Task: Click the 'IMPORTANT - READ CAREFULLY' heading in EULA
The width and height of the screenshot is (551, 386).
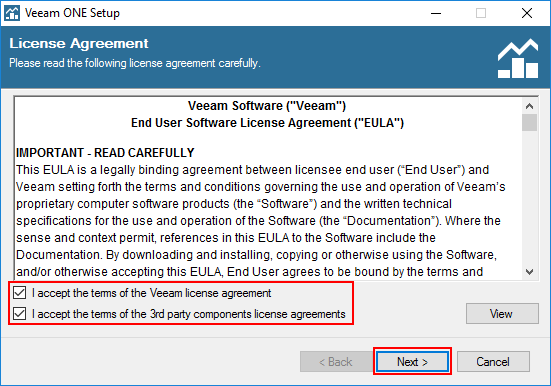Action: tap(105, 153)
